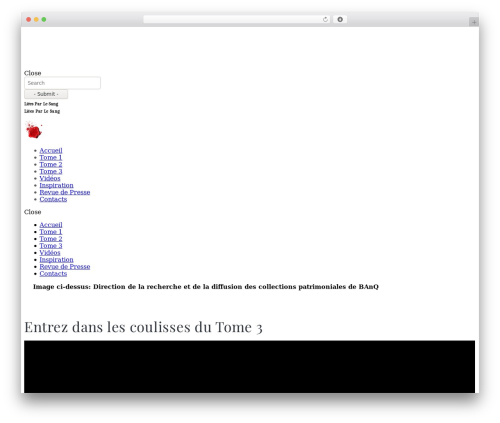Select Tome 3 in second menu list
The width and height of the screenshot is (500, 423).
click(51, 246)
